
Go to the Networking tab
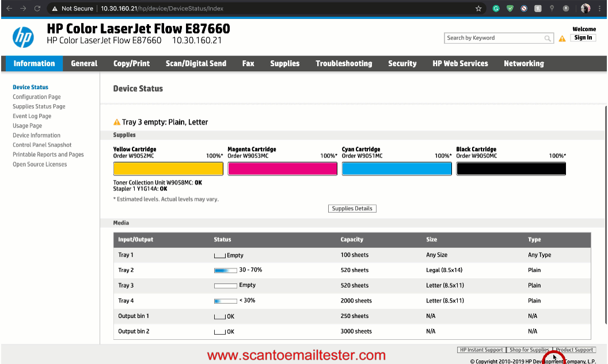point(523,64)
